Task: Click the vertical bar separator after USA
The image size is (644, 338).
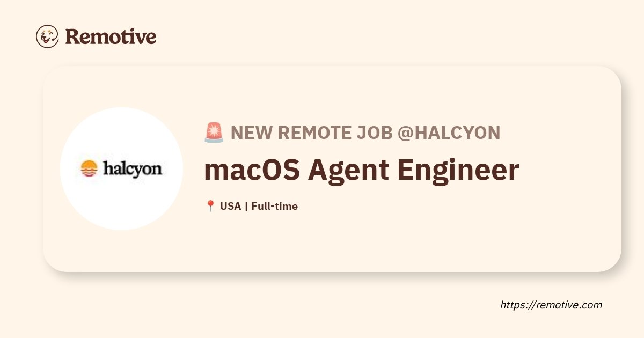Action: [x=246, y=206]
